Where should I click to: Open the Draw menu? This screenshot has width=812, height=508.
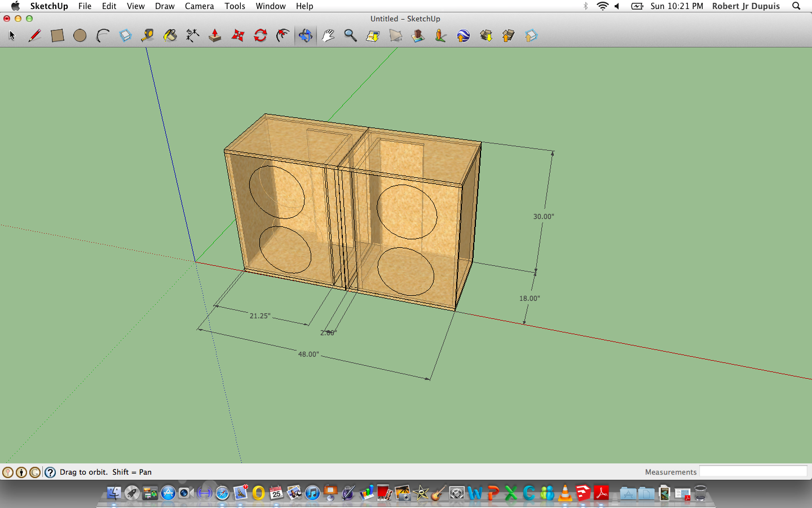pyautogui.click(x=165, y=6)
